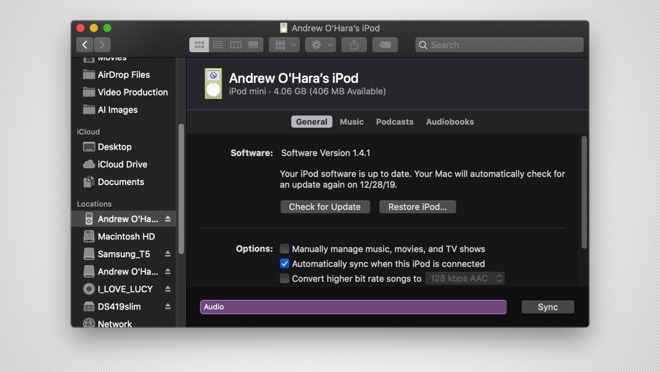Screen dimensions: 660x372
Task: Go forward with the right chevron button
Action: (102, 45)
